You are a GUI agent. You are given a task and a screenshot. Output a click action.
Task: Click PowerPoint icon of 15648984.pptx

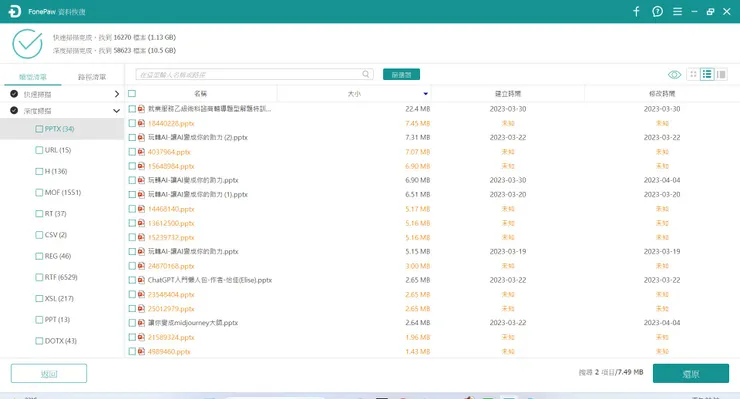pyautogui.click(x=141, y=166)
